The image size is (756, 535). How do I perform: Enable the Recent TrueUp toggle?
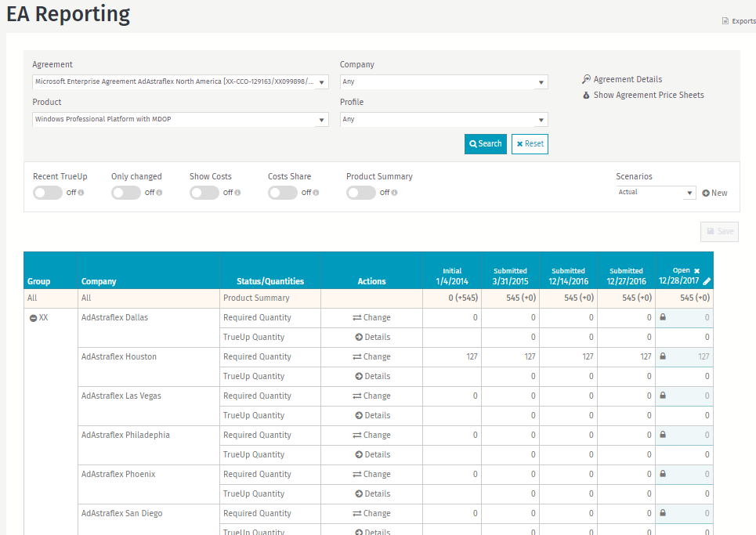[48, 193]
